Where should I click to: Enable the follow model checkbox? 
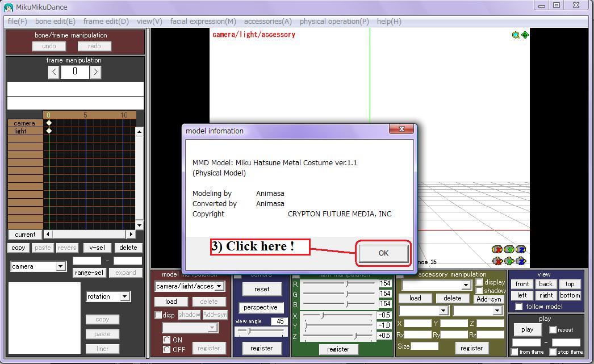pyautogui.click(x=519, y=307)
